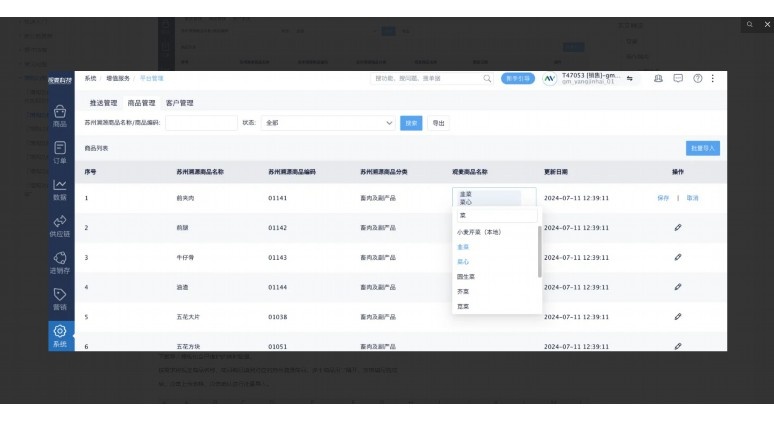Viewport: 774px width, 421px height.
Task: Open the 状态 全部 dropdown
Action: [x=328, y=123]
